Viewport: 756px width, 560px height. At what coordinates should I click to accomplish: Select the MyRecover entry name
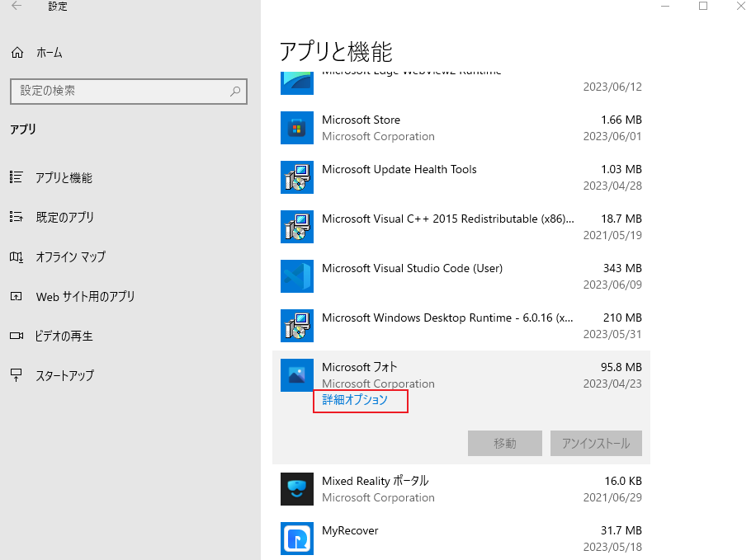coord(350,530)
